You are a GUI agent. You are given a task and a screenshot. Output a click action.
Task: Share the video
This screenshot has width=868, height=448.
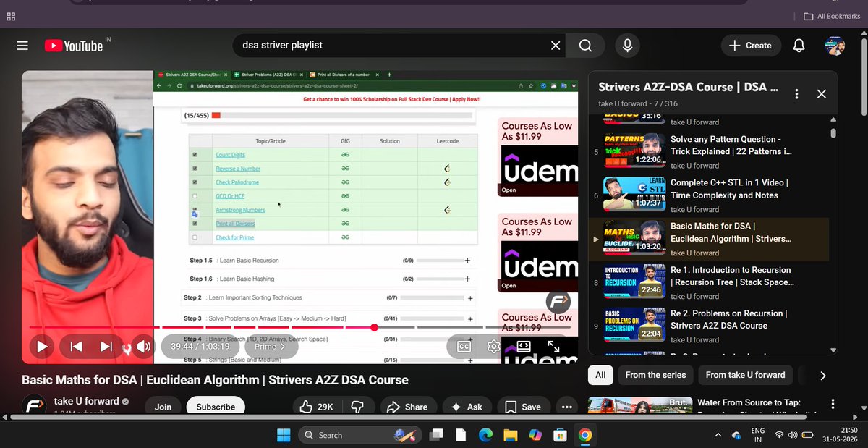coord(407,407)
